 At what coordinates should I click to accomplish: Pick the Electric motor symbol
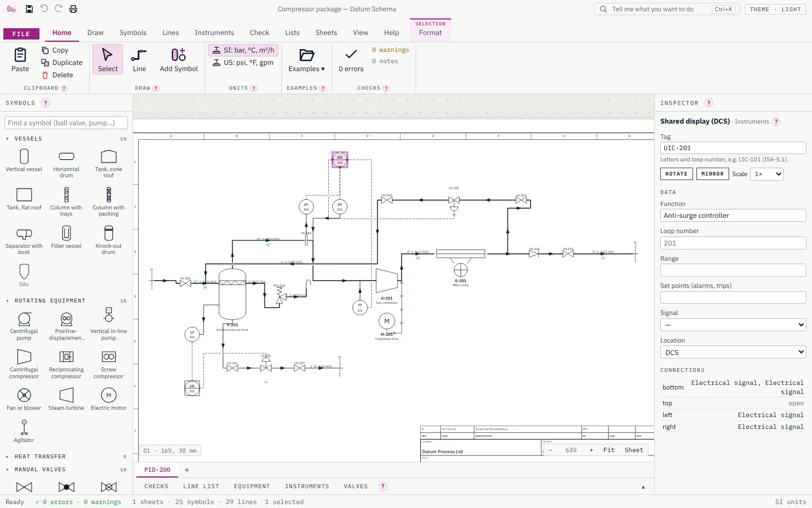tap(109, 399)
